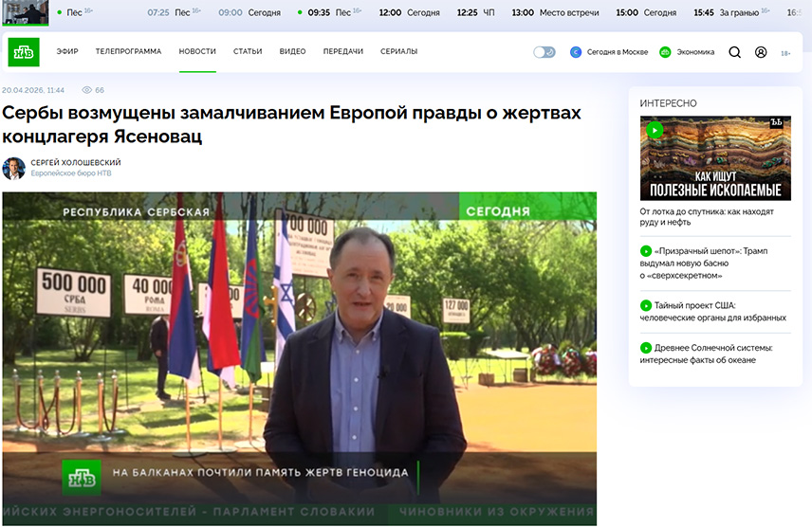The image size is (812, 527).
Task: Open Древнее Солнечной системы article link
Action: tap(707, 354)
